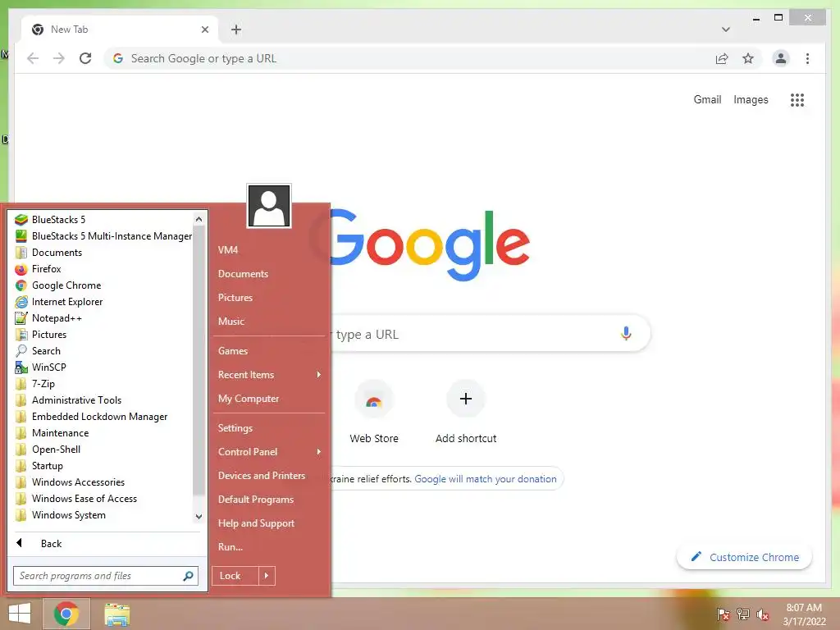Launch BlueStacks 5 Multi-Instance Manager
Image resolution: width=840 pixels, height=630 pixels.
click(103, 236)
